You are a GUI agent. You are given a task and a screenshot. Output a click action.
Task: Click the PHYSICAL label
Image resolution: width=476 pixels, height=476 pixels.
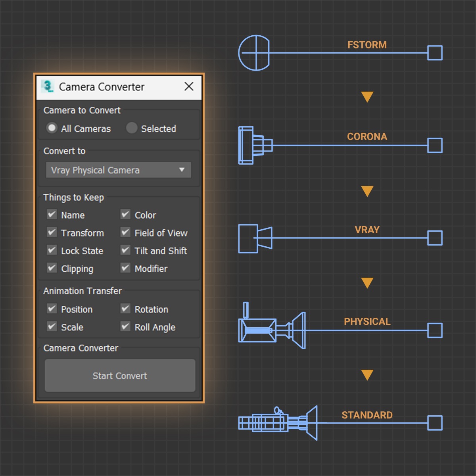[367, 321]
